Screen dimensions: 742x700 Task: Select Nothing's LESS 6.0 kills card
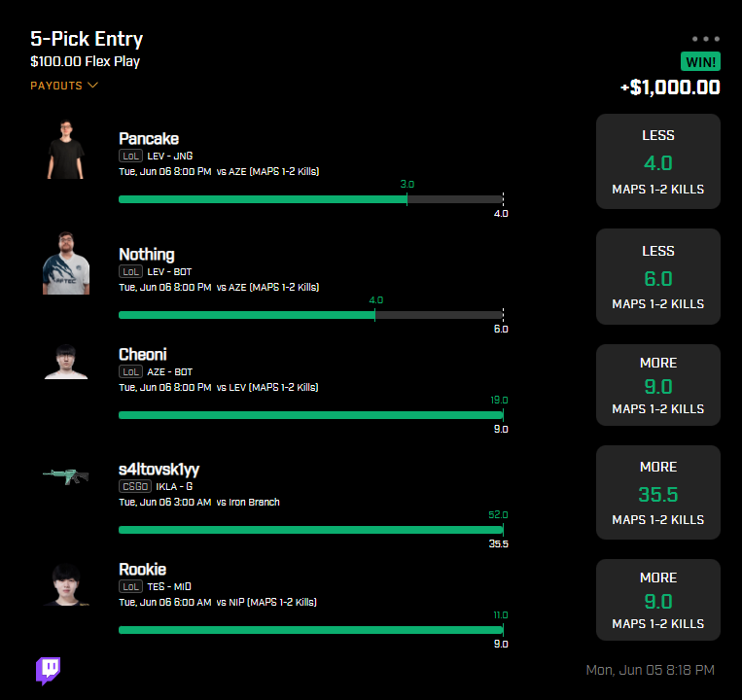658,277
